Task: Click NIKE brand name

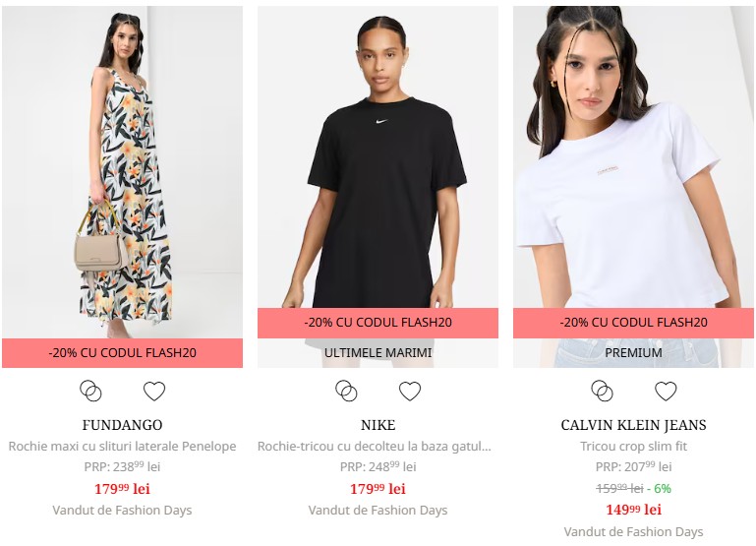Action: click(x=378, y=425)
